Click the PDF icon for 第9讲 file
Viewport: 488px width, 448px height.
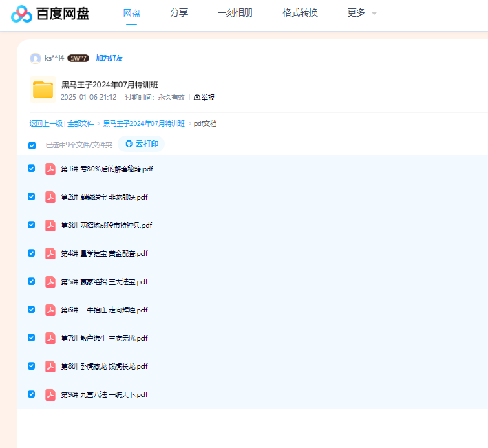(x=50, y=394)
